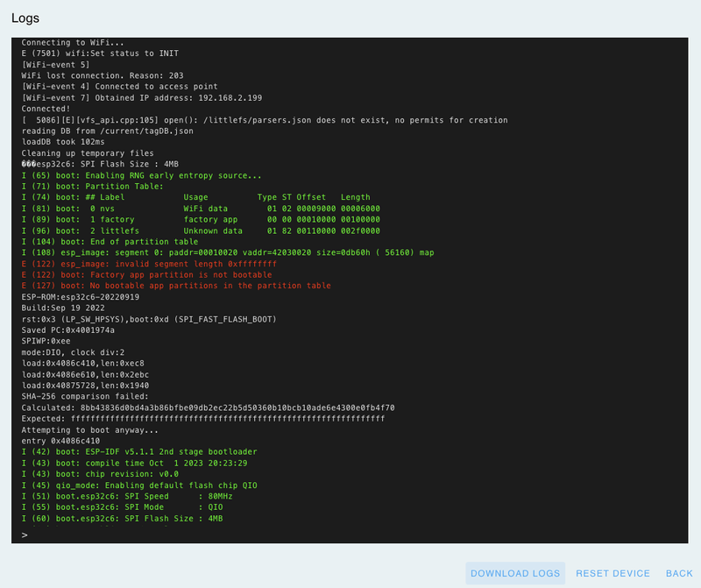701x588 pixels.
Task: Focus the console command prompt input
Action: pos(350,535)
